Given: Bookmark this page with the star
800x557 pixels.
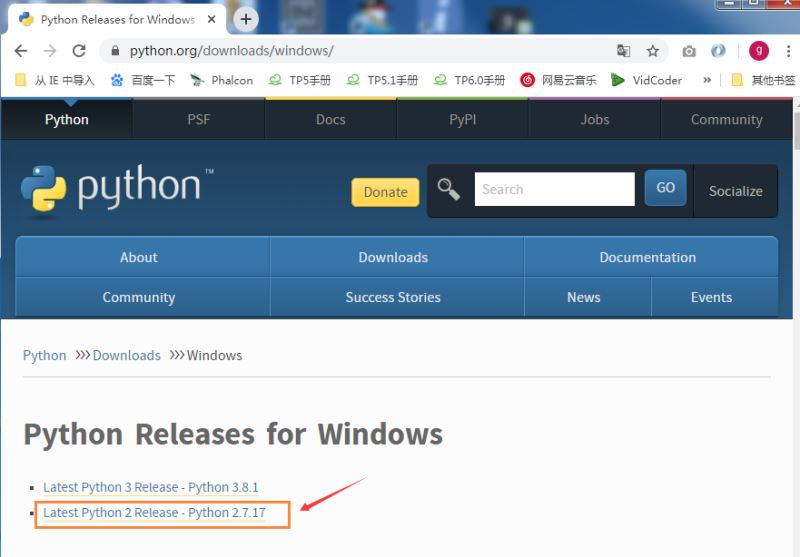Looking at the screenshot, I should [653, 50].
